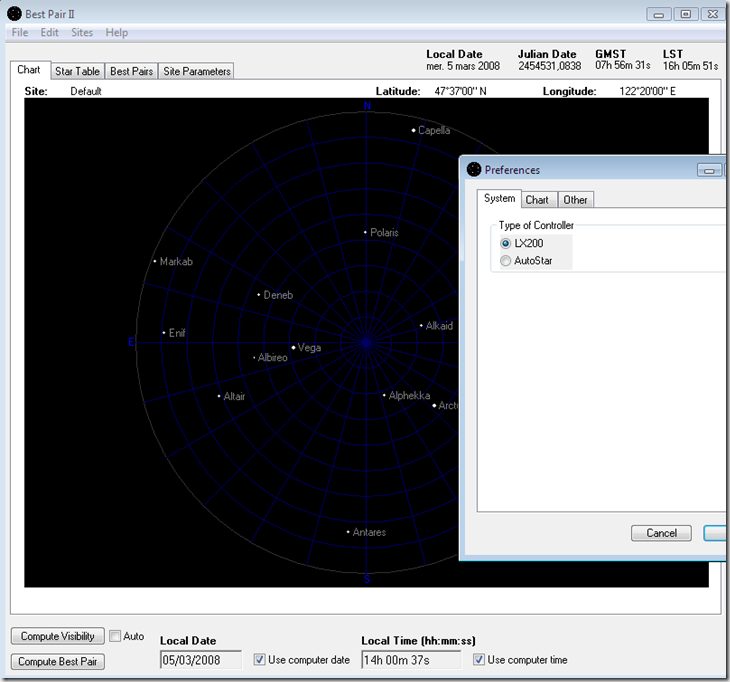Screen dimensions: 730x682
Task: Click the Local Date input field
Action: coord(201,660)
